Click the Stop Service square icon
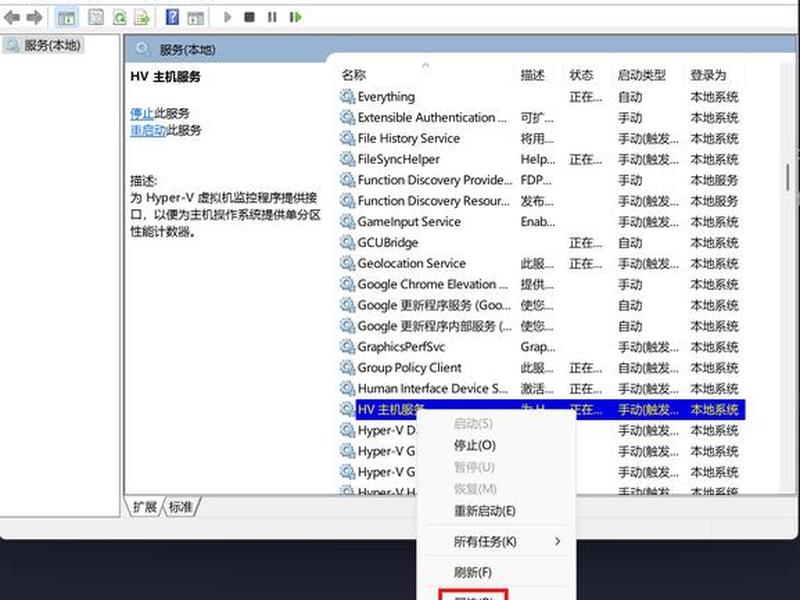The width and height of the screenshot is (800, 600). 249,17
